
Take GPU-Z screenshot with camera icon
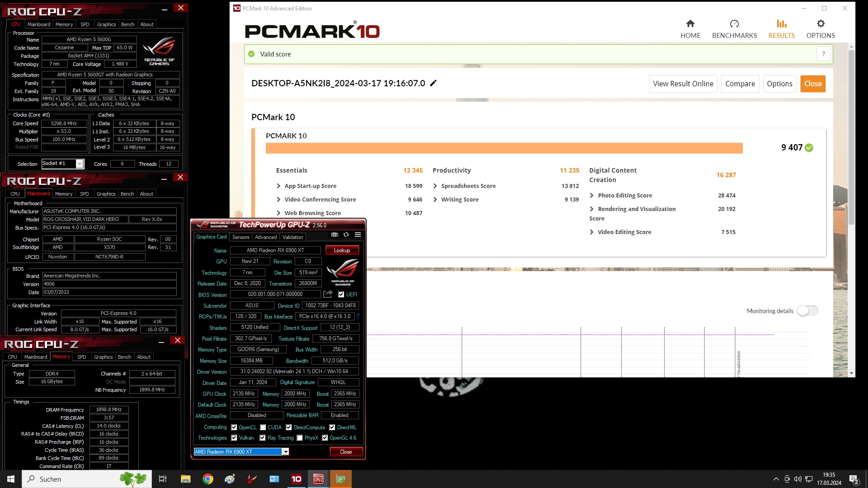334,235
